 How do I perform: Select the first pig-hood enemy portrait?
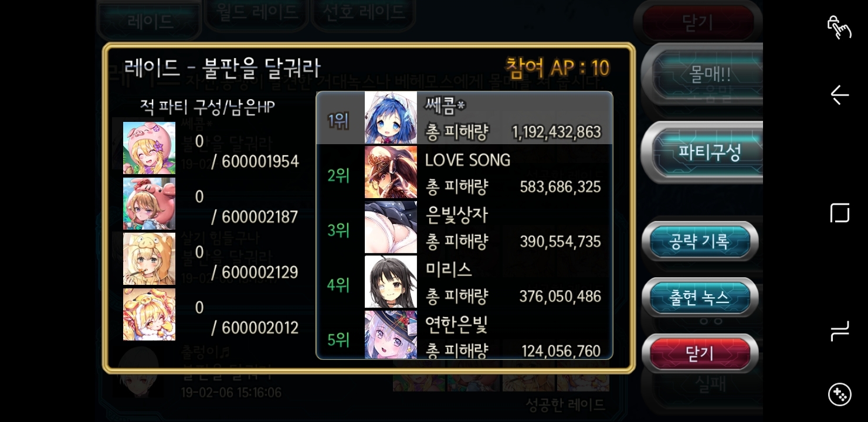pyautogui.click(x=149, y=148)
